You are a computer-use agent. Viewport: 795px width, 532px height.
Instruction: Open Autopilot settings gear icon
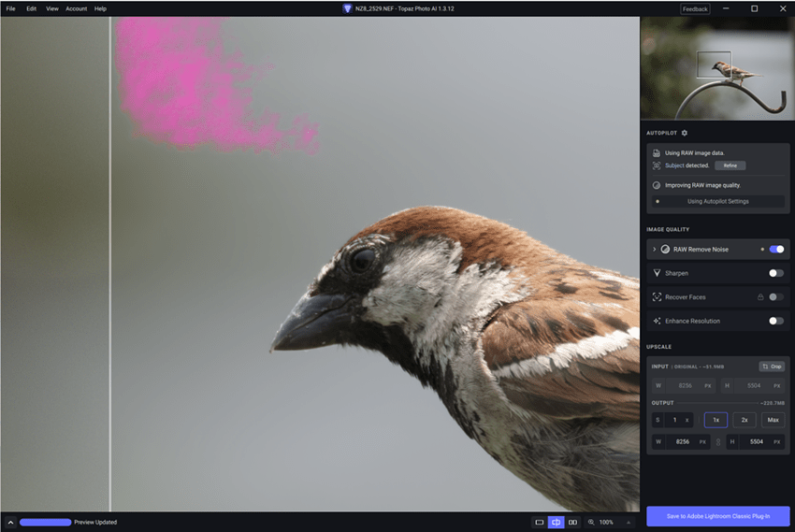684,133
